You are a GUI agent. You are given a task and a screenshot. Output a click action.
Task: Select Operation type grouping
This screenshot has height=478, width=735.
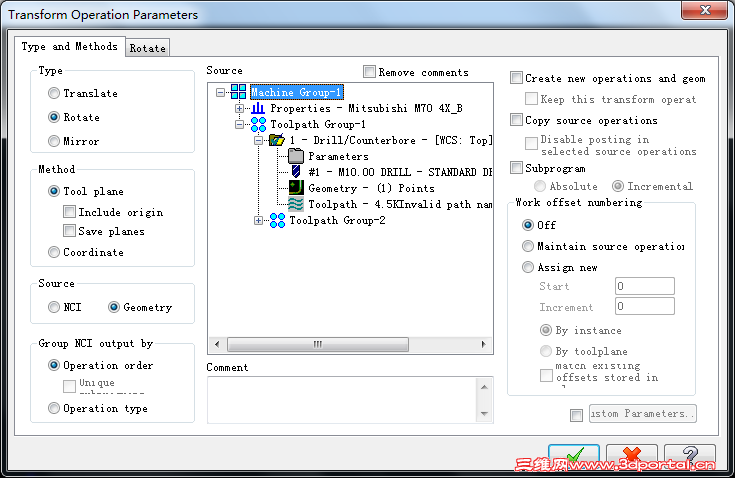coord(54,408)
